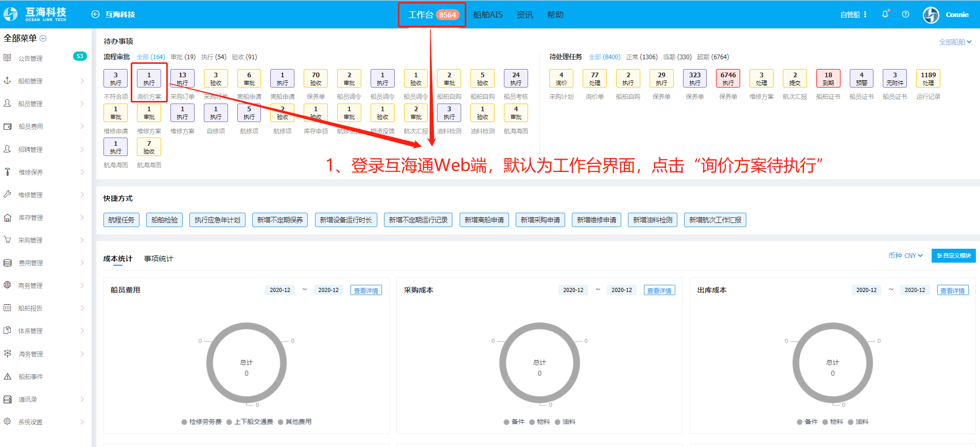Open the 船舶AIS top navigation tab
The height and width of the screenshot is (447, 980).
tap(487, 14)
